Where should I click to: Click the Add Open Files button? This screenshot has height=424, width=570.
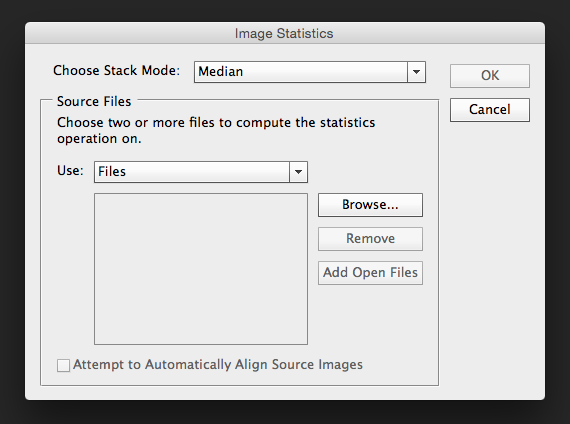pyautogui.click(x=370, y=273)
